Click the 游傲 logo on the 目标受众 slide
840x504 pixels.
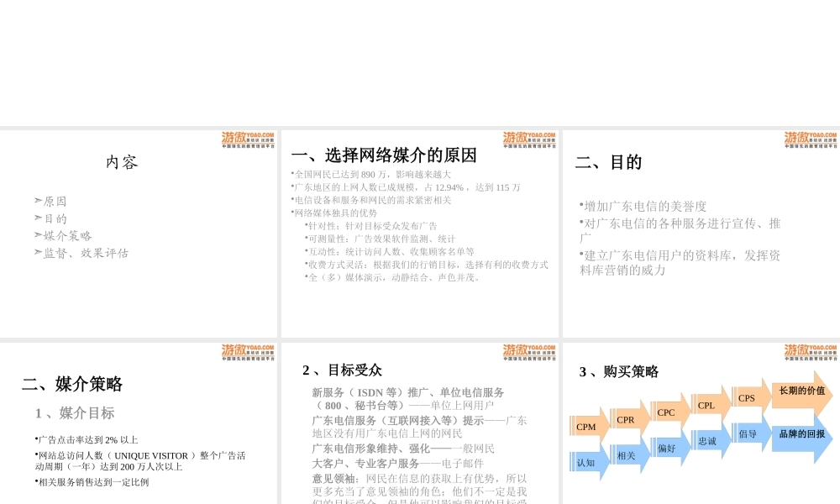[x=529, y=352]
